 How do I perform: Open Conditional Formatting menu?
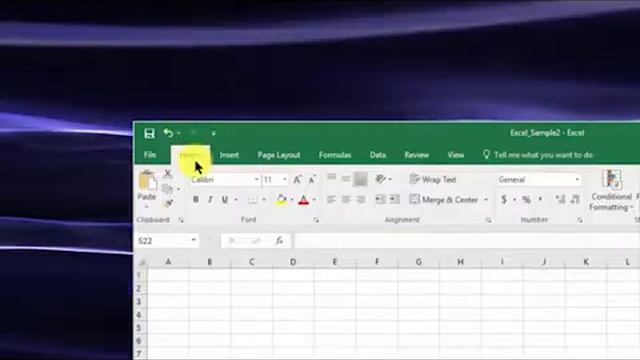[x=611, y=191]
